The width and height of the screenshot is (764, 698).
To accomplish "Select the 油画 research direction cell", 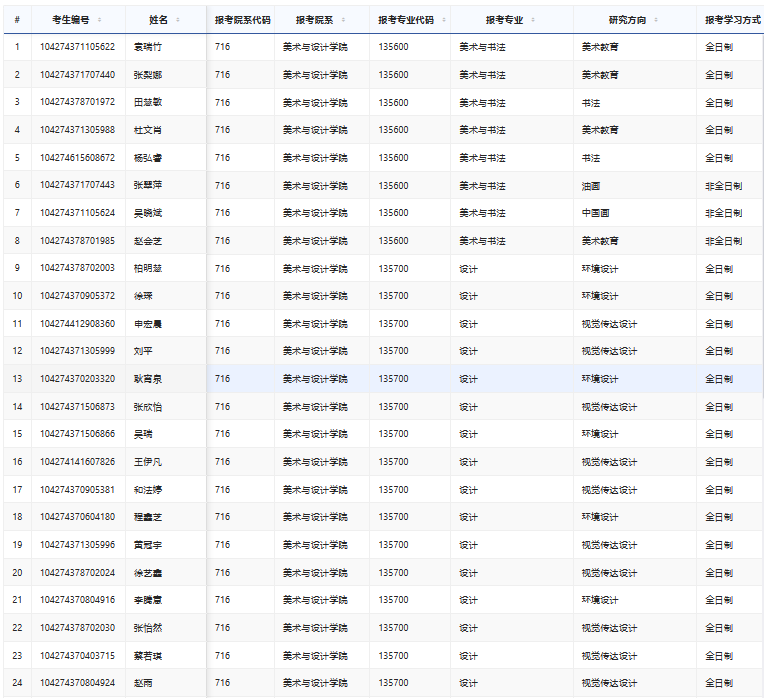I will tap(591, 186).
